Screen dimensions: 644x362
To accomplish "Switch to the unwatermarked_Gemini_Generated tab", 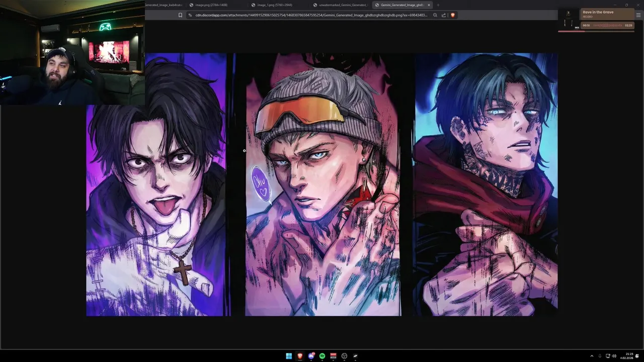I will pyautogui.click(x=340, y=5).
